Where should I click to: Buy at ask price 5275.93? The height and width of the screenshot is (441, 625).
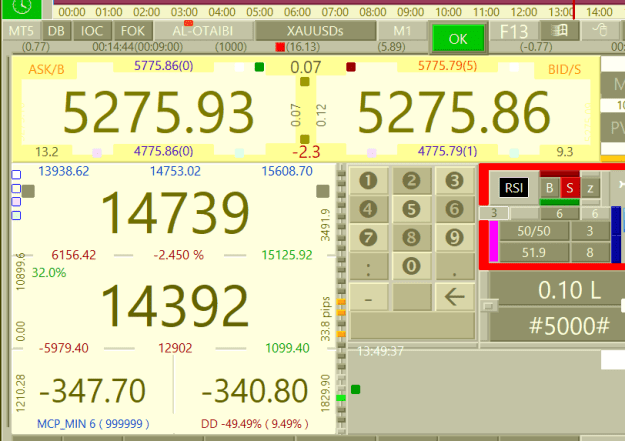click(158, 112)
